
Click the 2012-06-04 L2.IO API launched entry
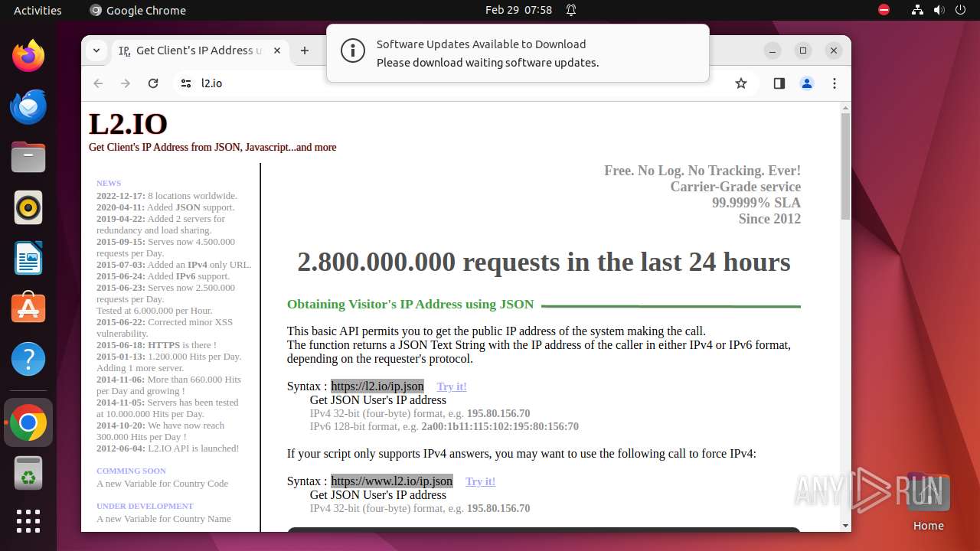pos(168,448)
